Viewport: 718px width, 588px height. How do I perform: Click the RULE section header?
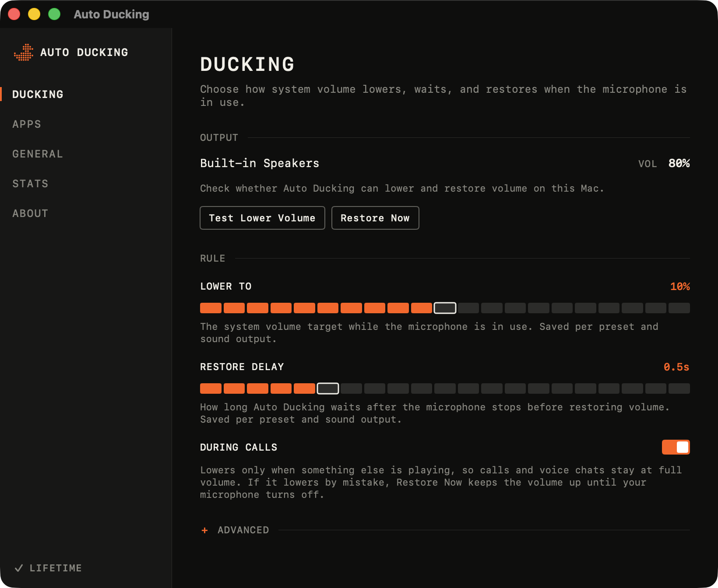pyautogui.click(x=213, y=258)
